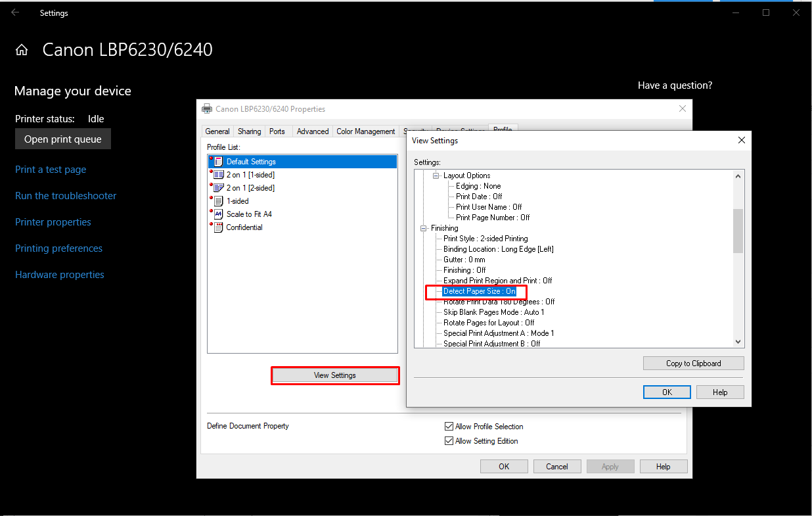Select 'Binding Location : Long Edge [Left]' row
The height and width of the screenshot is (516, 812).
click(499, 249)
